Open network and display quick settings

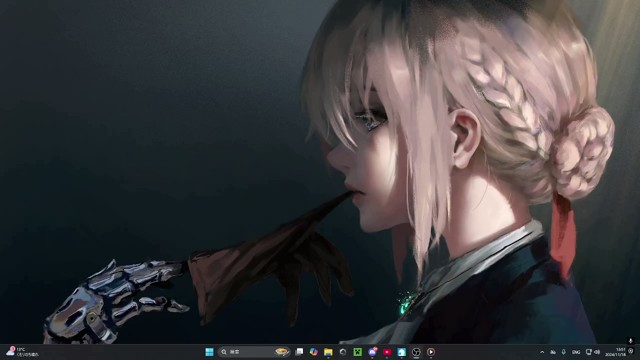589,352
